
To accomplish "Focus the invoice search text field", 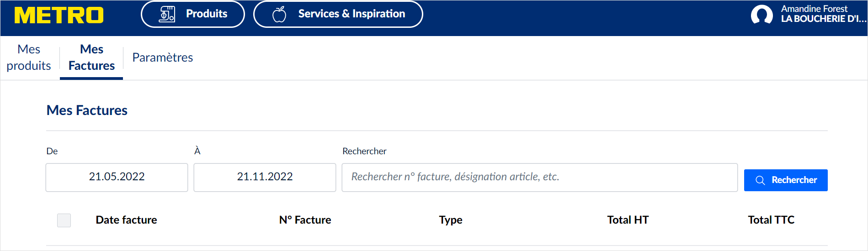I will coord(539,177).
